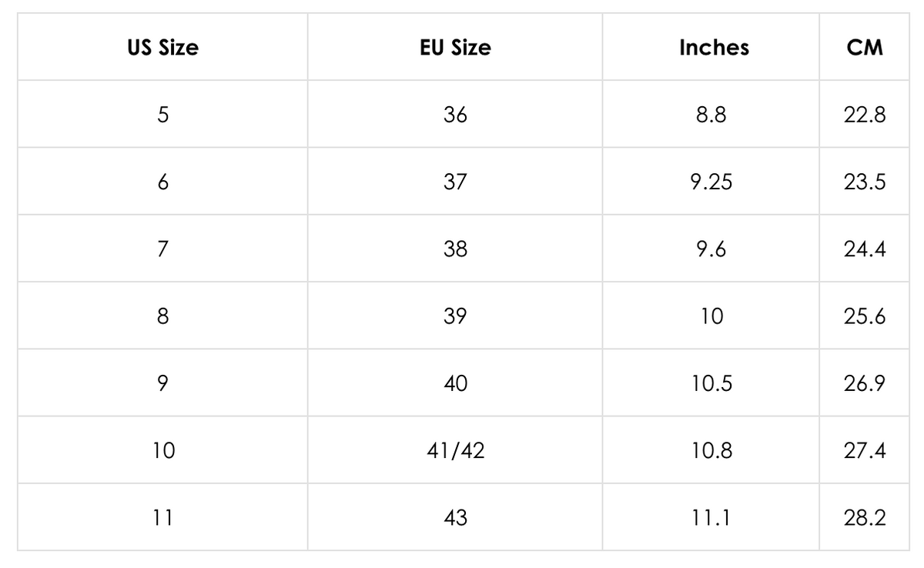Click EU size 38 cell
This screenshot has height=568, width=924.
pyautogui.click(x=455, y=249)
